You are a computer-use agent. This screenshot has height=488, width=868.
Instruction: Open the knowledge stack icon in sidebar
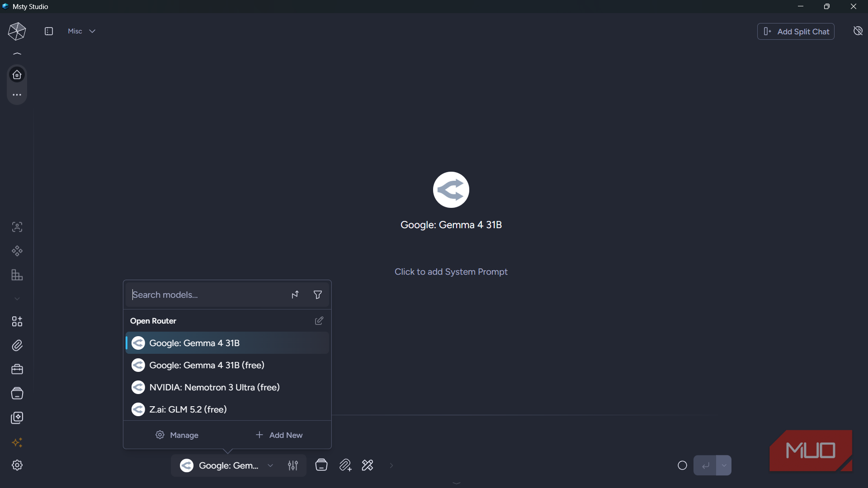pyautogui.click(x=17, y=394)
